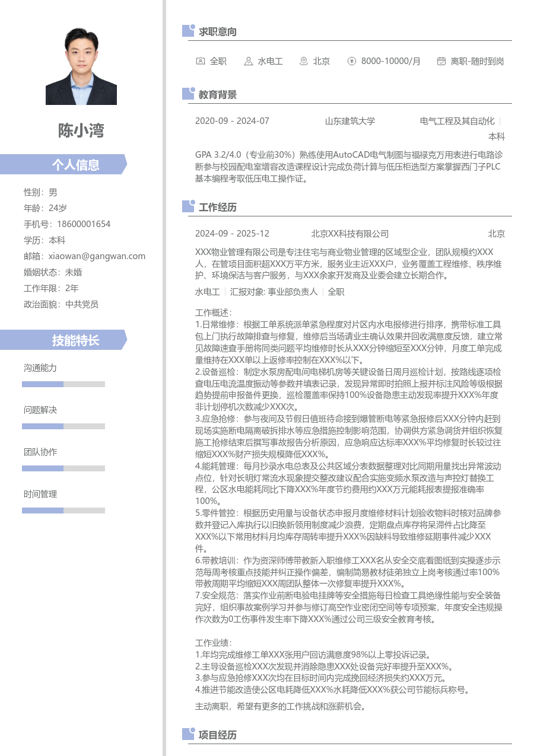This screenshot has width=534, height=756.
Task: Select the profile photo of 陈小湾
Action: (x=81, y=66)
